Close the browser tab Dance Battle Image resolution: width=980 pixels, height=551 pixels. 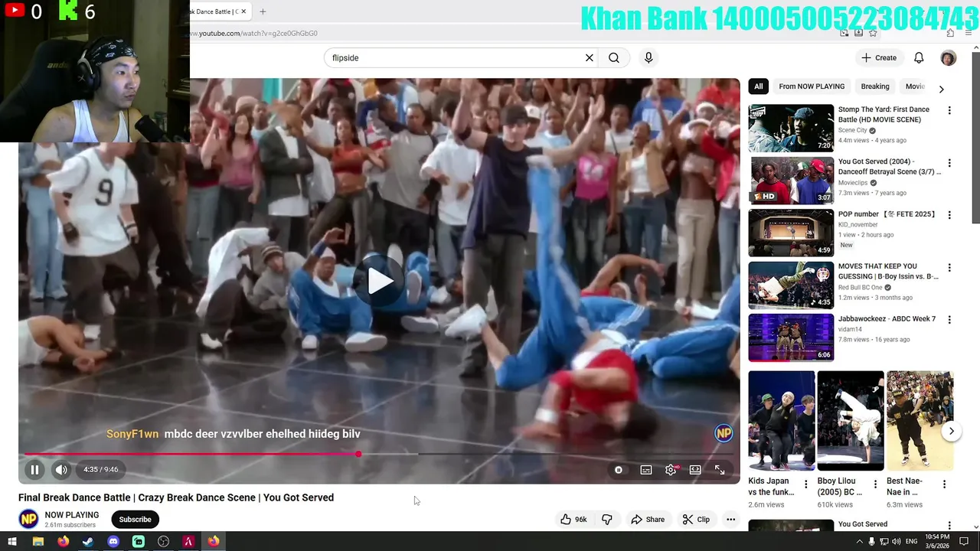point(243,11)
